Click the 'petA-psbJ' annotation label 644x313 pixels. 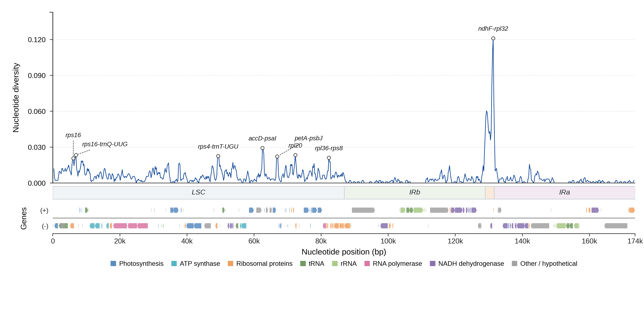tap(308, 138)
